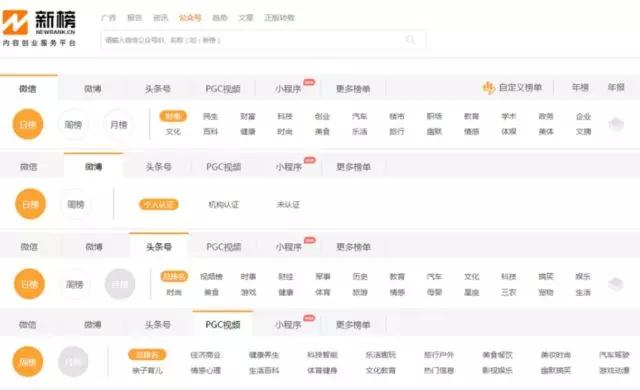Image resolution: width=640 pixels, height=390 pixels.
Task: Choose the 情感心理 category
Action: pyautogui.click(x=206, y=370)
